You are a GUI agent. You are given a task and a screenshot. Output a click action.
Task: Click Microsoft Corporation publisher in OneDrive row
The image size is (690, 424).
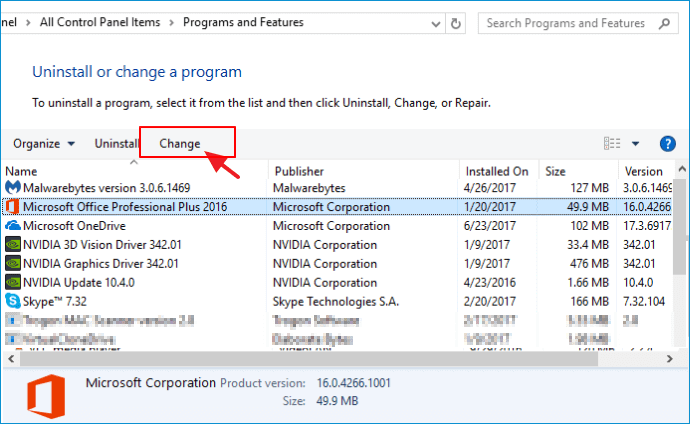(x=331, y=226)
